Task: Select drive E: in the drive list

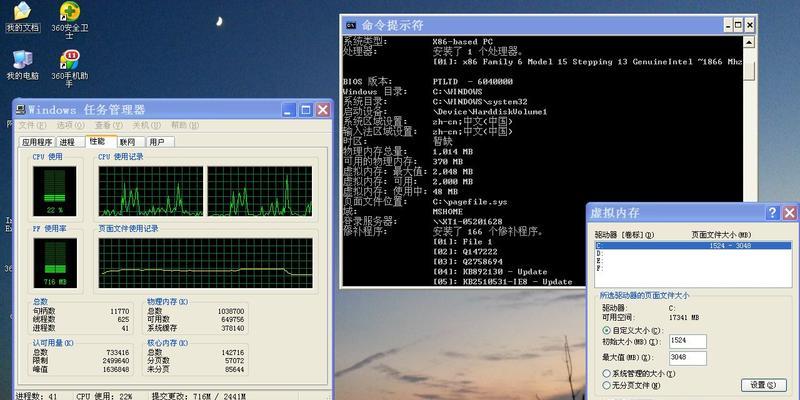Action: tap(693, 260)
